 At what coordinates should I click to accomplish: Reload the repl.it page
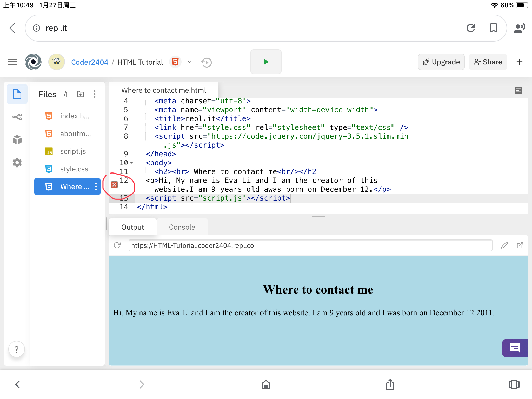471,28
